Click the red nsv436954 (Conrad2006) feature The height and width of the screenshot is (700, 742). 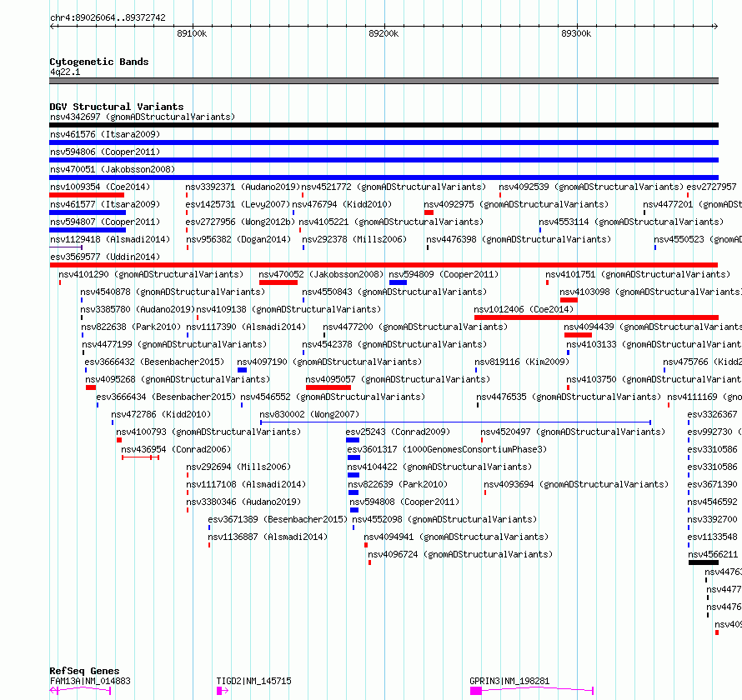point(141,457)
